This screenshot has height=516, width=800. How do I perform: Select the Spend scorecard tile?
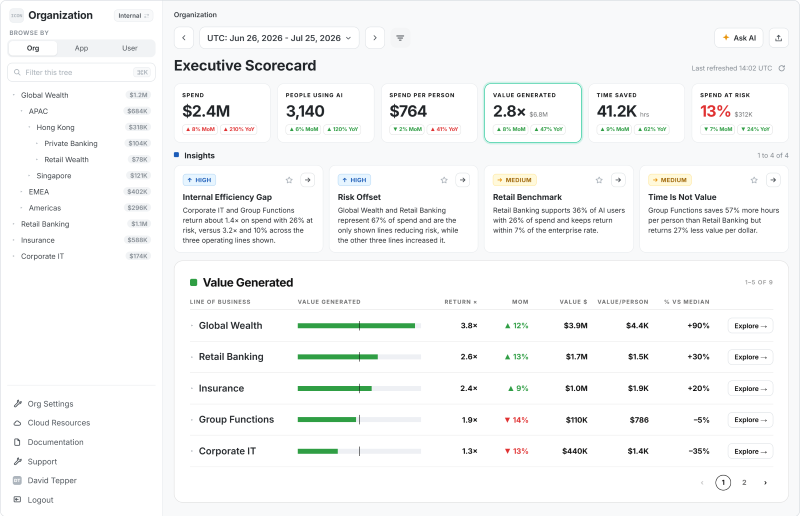[x=222, y=113]
